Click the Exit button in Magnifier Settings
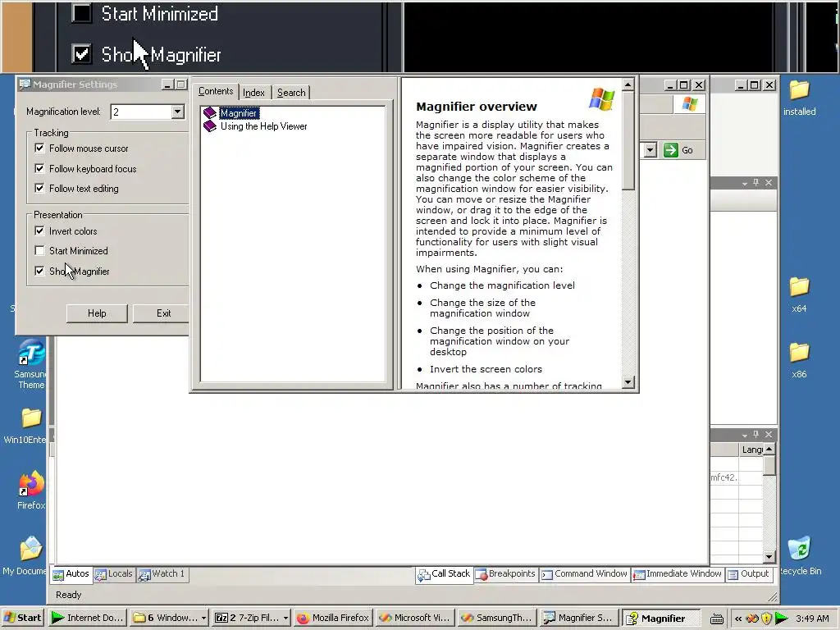The image size is (840, 630). 162,313
